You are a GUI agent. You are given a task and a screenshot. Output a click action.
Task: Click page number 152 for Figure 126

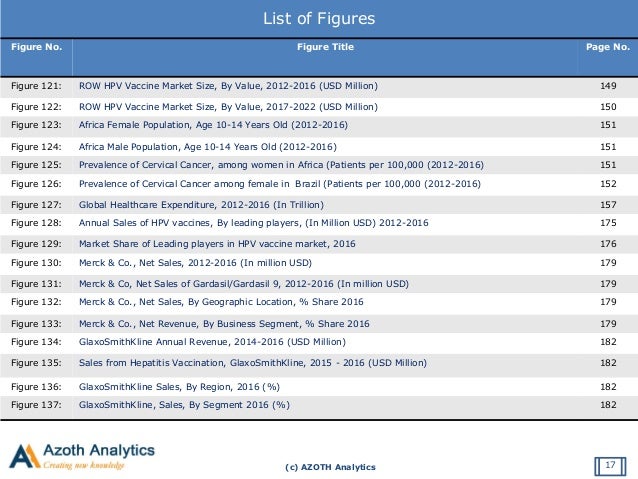[x=608, y=184]
